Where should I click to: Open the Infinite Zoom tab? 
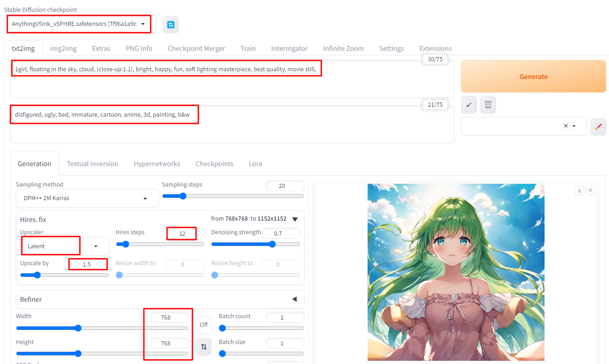point(344,48)
